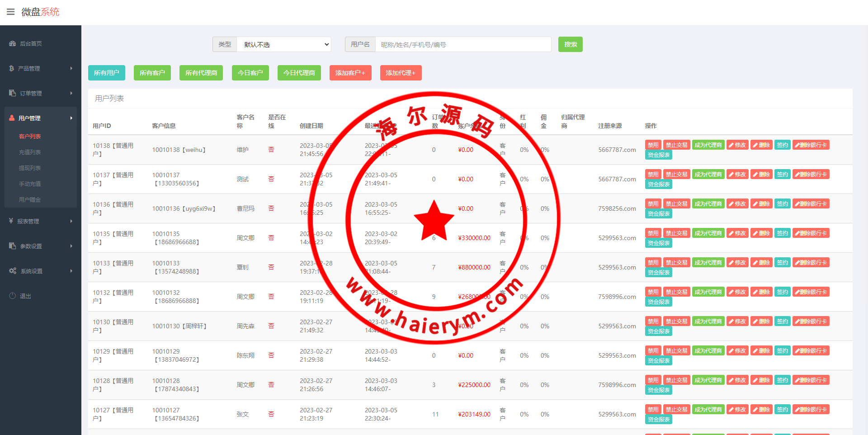Click the power icon beside 退出

12,296
